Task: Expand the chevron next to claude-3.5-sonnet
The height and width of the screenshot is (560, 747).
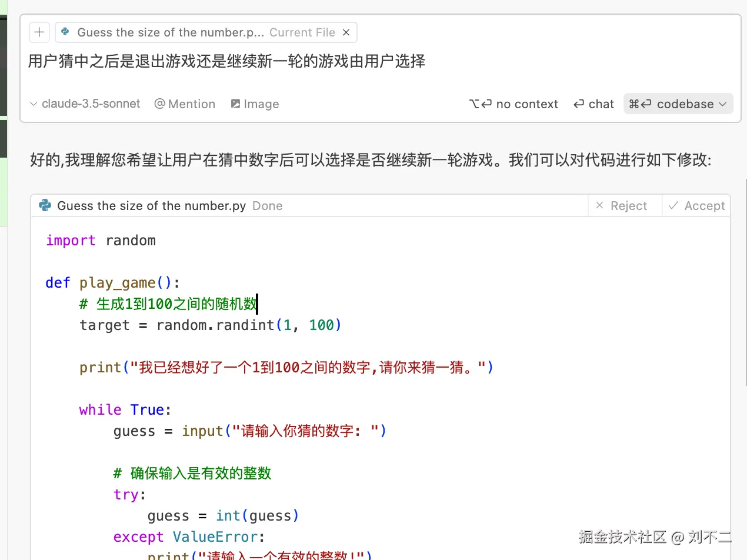Action: click(34, 104)
